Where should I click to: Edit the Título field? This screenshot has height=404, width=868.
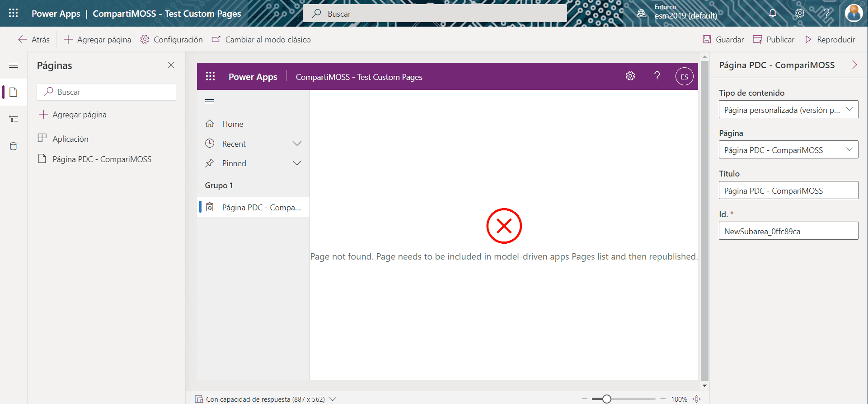point(788,190)
